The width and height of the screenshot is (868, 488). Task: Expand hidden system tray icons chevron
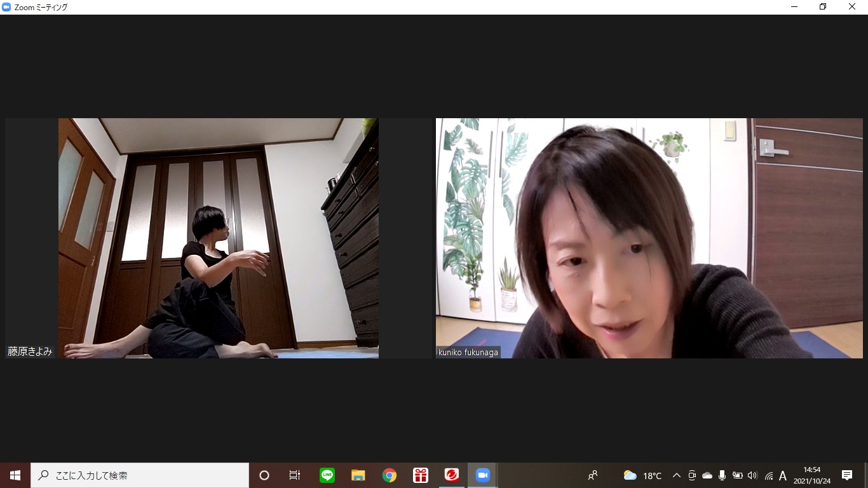(677, 475)
